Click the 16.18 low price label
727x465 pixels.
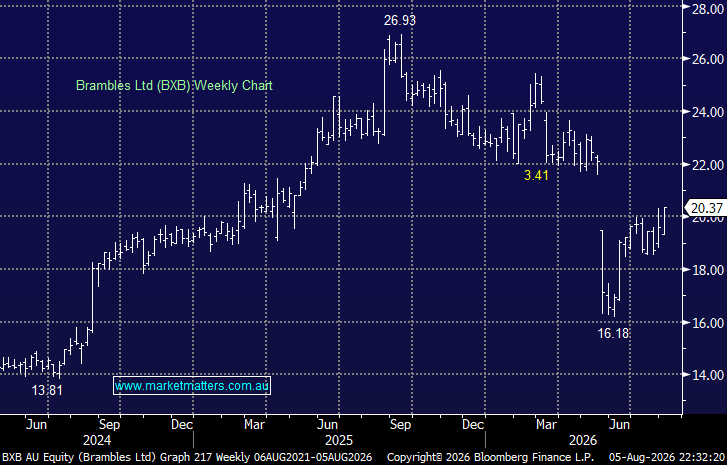point(613,333)
